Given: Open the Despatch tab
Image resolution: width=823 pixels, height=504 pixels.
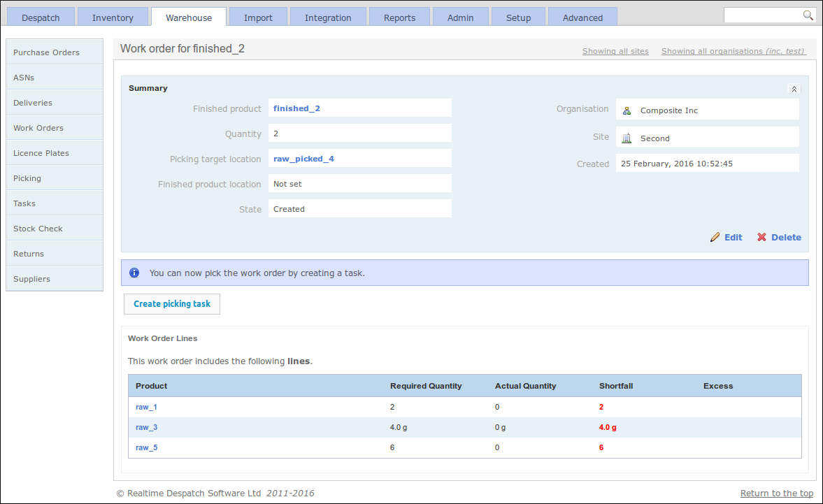Looking at the screenshot, I should (41, 17).
